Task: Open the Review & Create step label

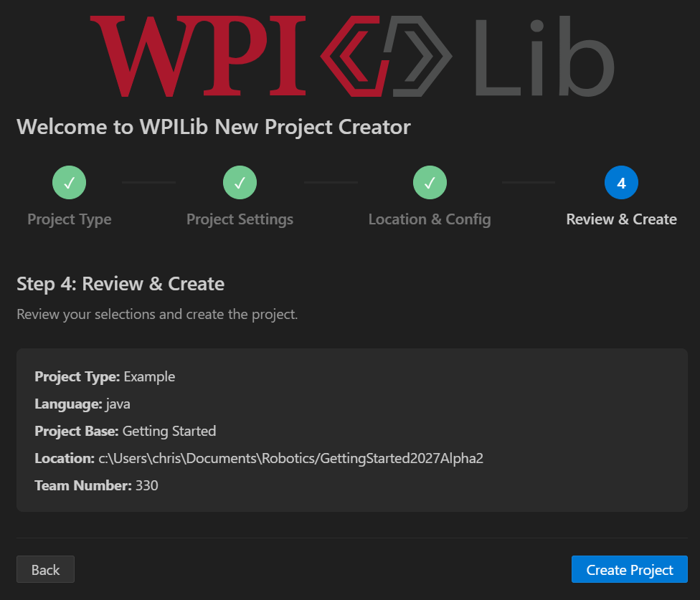Action: (x=621, y=219)
